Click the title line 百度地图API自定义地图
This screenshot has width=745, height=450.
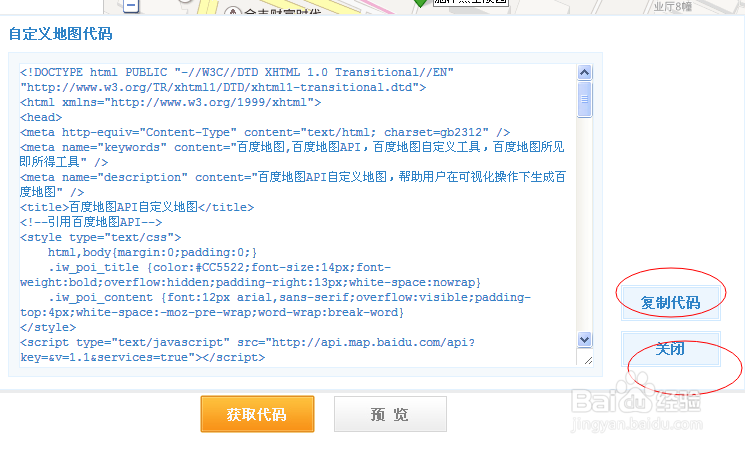coord(137,207)
